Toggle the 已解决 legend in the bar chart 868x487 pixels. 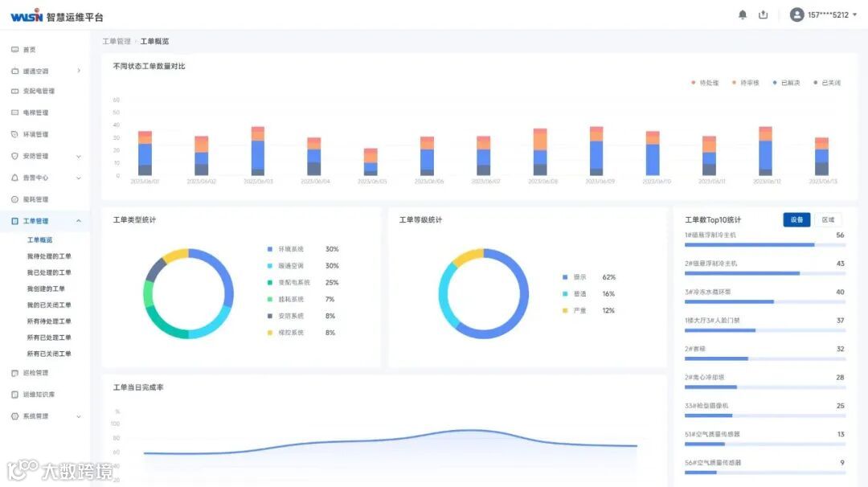786,83
